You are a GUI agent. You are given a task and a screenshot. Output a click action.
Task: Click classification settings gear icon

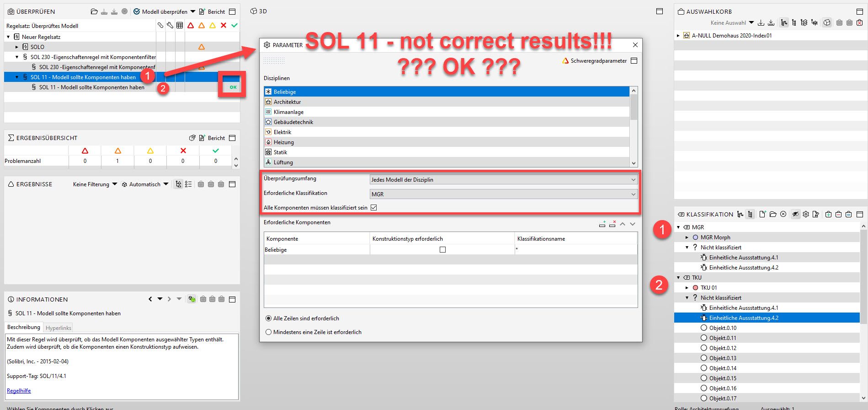[806, 214]
